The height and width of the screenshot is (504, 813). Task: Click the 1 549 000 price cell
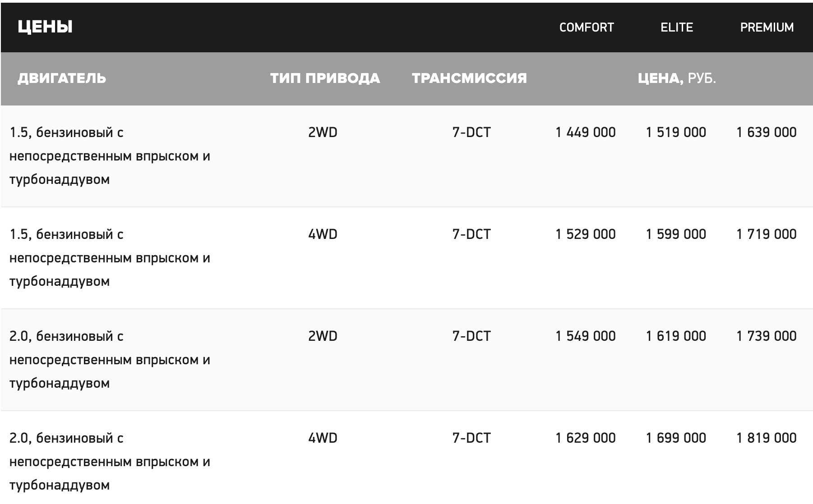coord(586,336)
